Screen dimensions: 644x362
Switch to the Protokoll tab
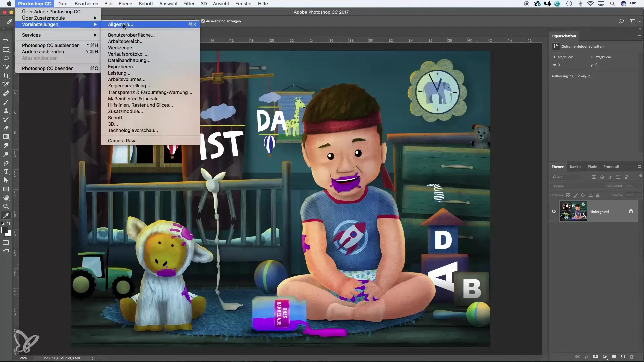click(611, 167)
